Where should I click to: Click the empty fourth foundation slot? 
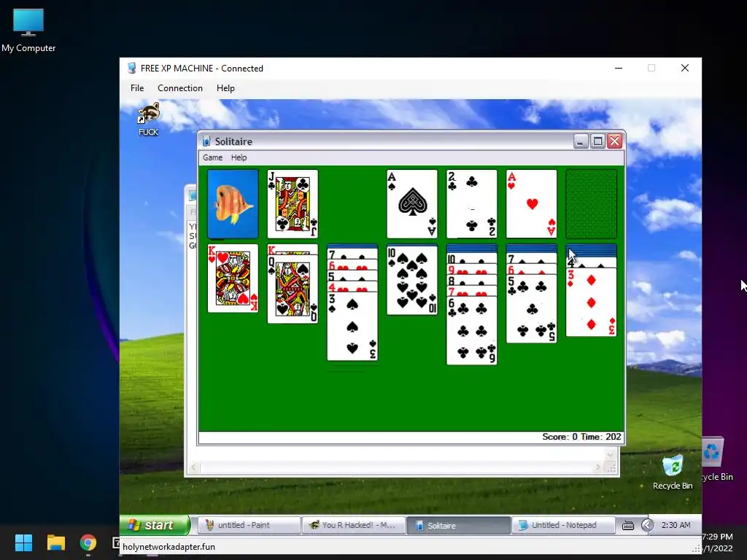[x=591, y=204]
